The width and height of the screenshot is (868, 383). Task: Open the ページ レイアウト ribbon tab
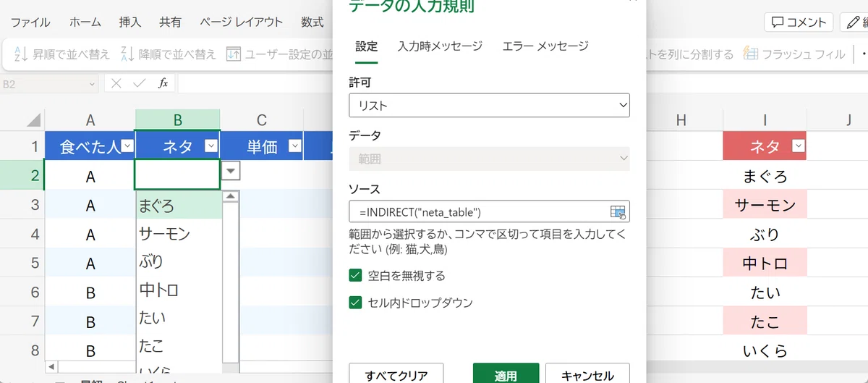[x=242, y=22]
